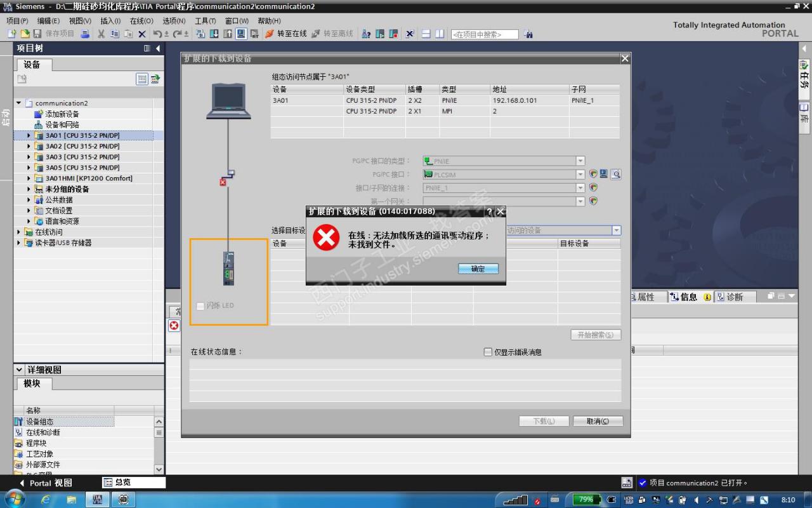
Task: Click detail view scrollbar down arrow
Action: pos(159,469)
